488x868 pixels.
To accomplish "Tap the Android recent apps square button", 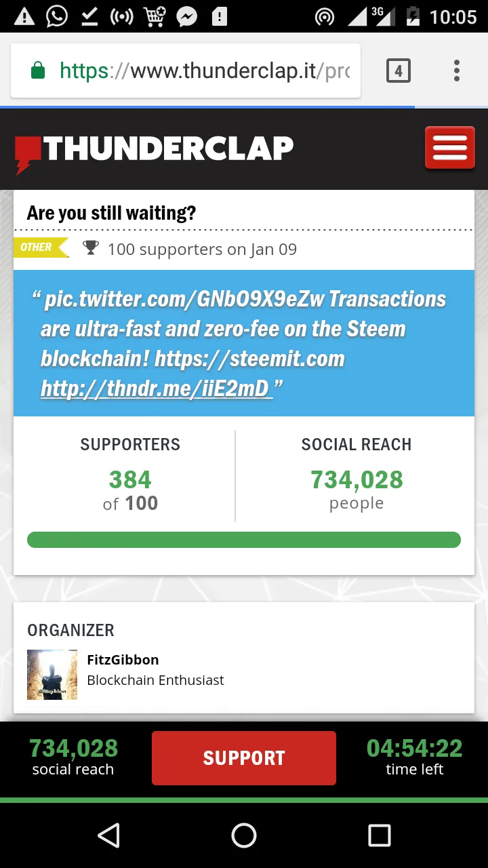I will 380,835.
